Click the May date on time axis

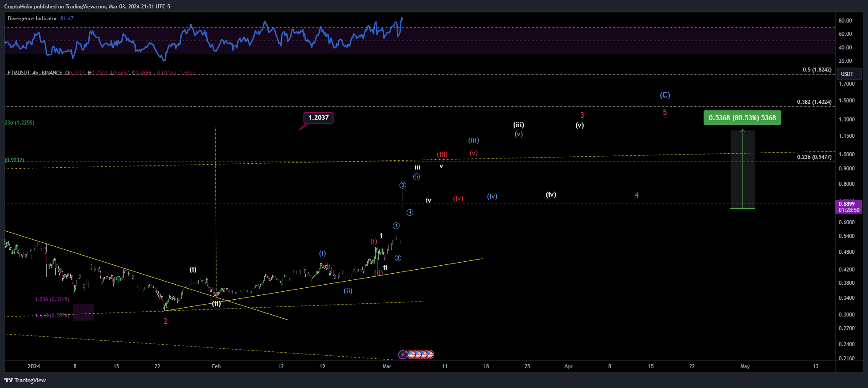pos(745,366)
